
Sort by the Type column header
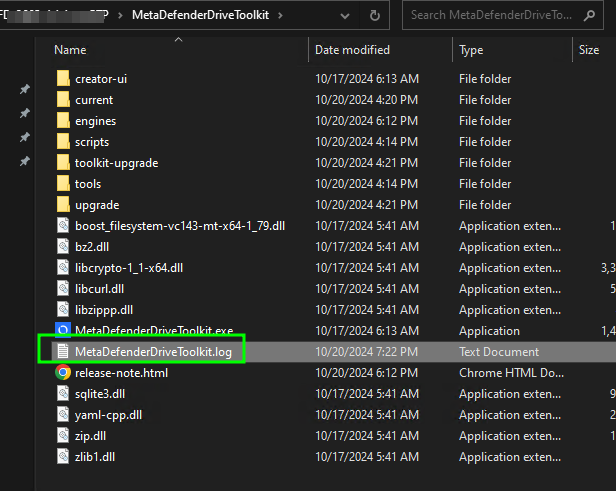[x=471, y=50]
